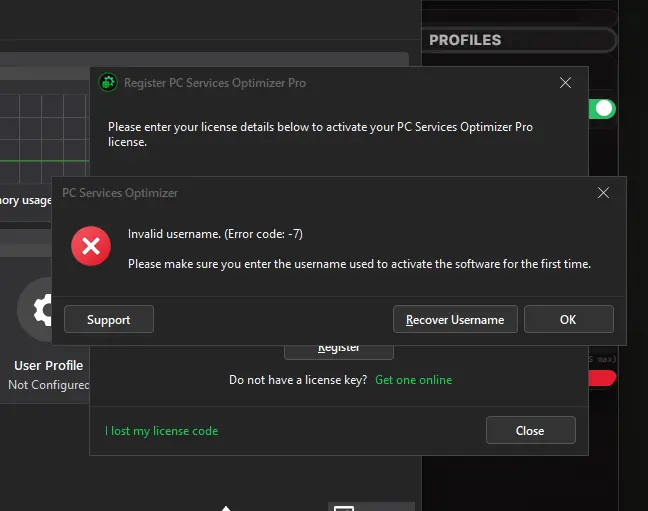Confirm the error with OK
Viewport: 648px width, 511px height.
[x=569, y=319]
